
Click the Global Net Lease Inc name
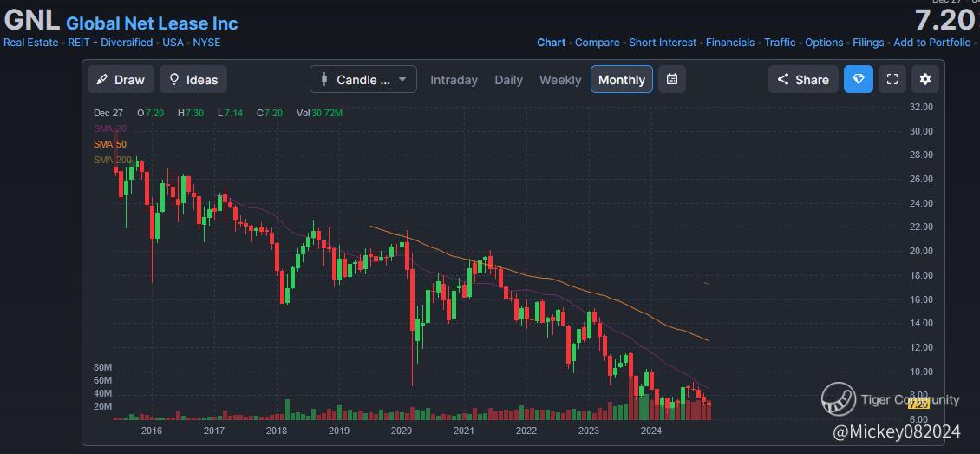coord(152,23)
